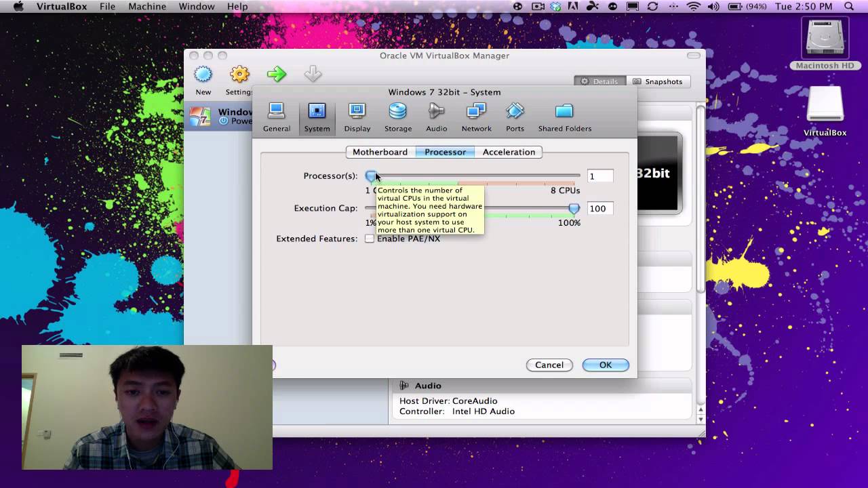Open the Machine menu
Viewport: 868px width, 488px height.
pos(147,7)
